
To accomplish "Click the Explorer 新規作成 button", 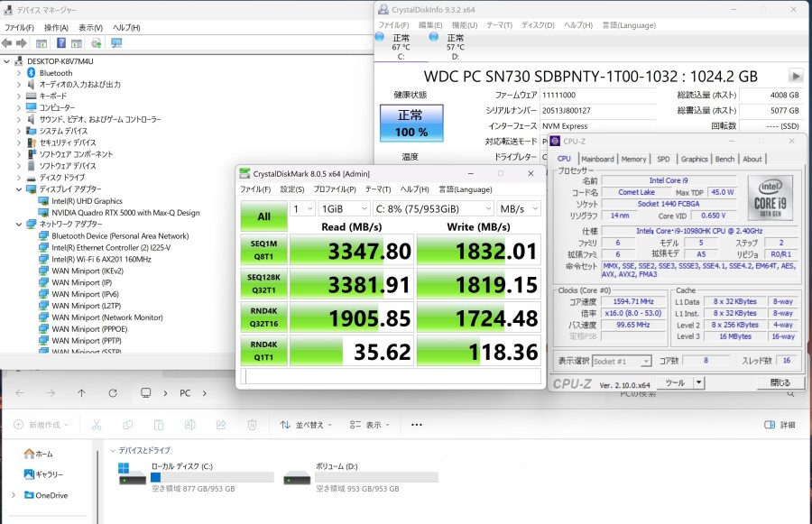I will point(41,425).
